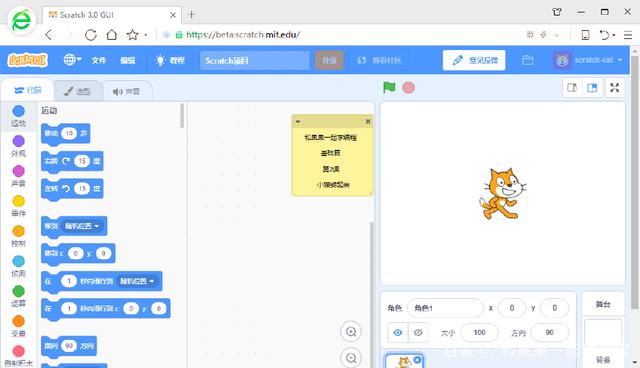This screenshot has height=368, width=640.
Task: Select the green Operators category
Action: (18, 296)
